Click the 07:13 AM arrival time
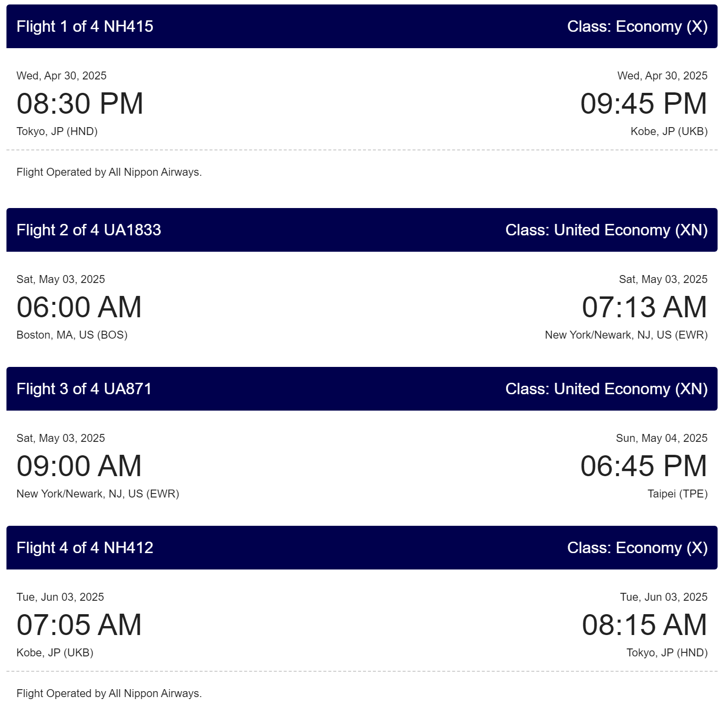The width and height of the screenshot is (728, 709). tap(645, 307)
